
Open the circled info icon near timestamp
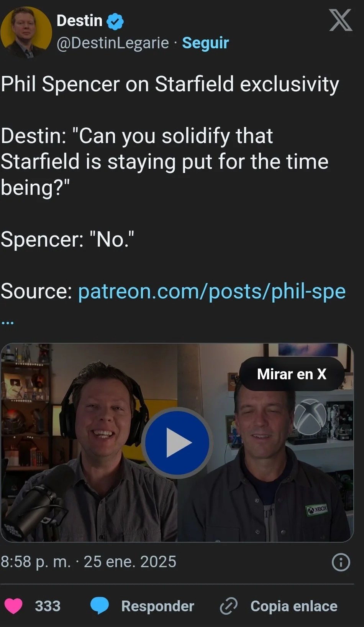[x=341, y=562]
